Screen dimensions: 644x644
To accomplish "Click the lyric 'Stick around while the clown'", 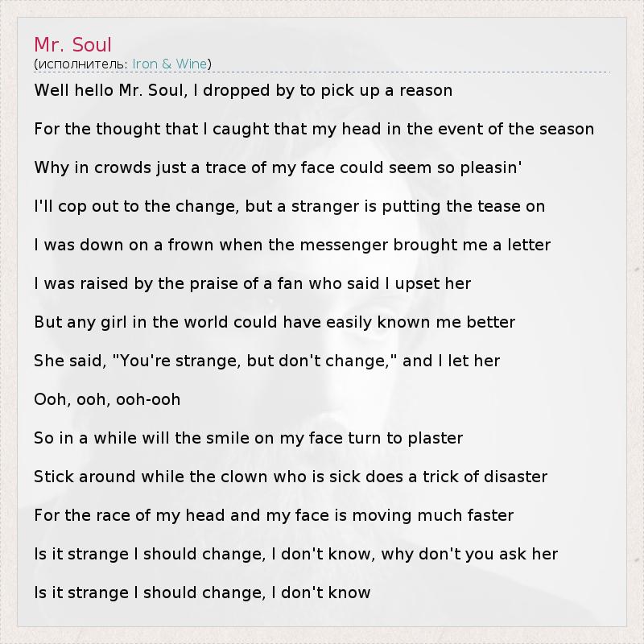I will (x=291, y=477).
